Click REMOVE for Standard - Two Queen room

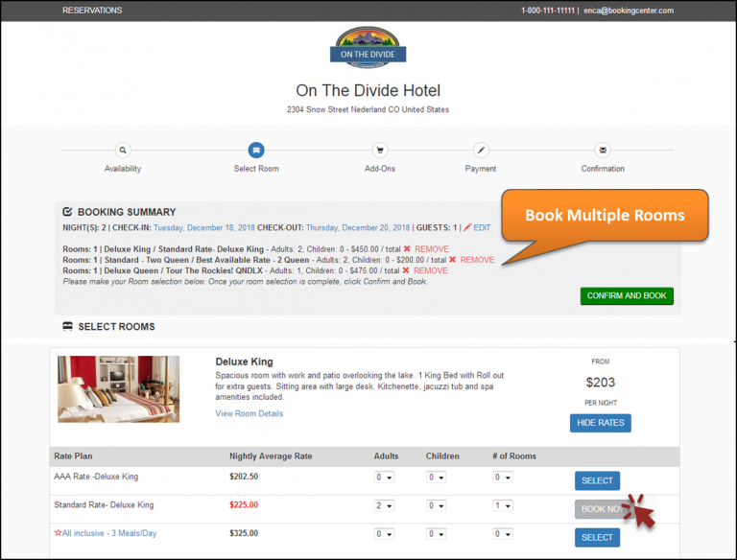pyautogui.click(x=477, y=260)
